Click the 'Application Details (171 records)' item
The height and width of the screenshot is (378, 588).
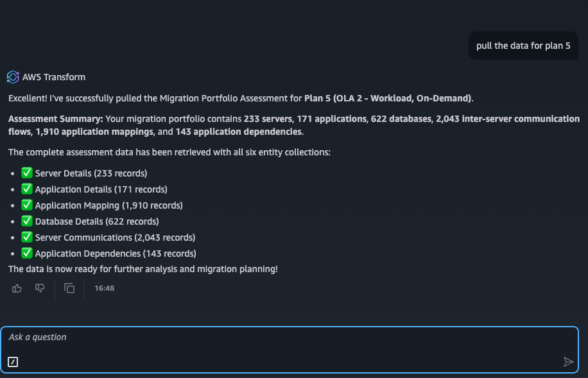point(101,189)
